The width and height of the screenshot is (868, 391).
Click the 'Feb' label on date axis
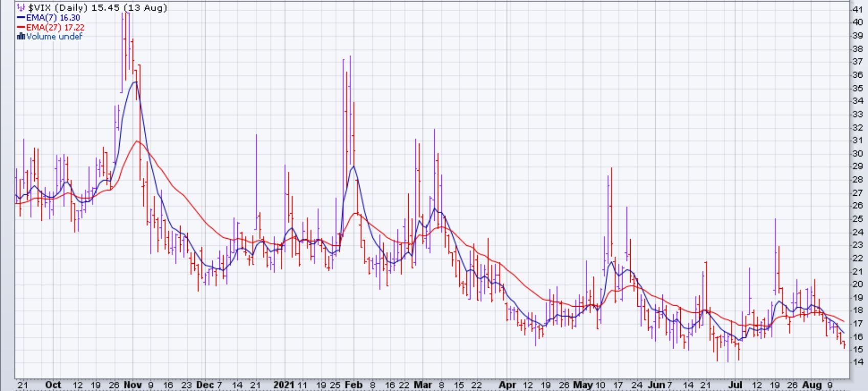click(x=353, y=385)
